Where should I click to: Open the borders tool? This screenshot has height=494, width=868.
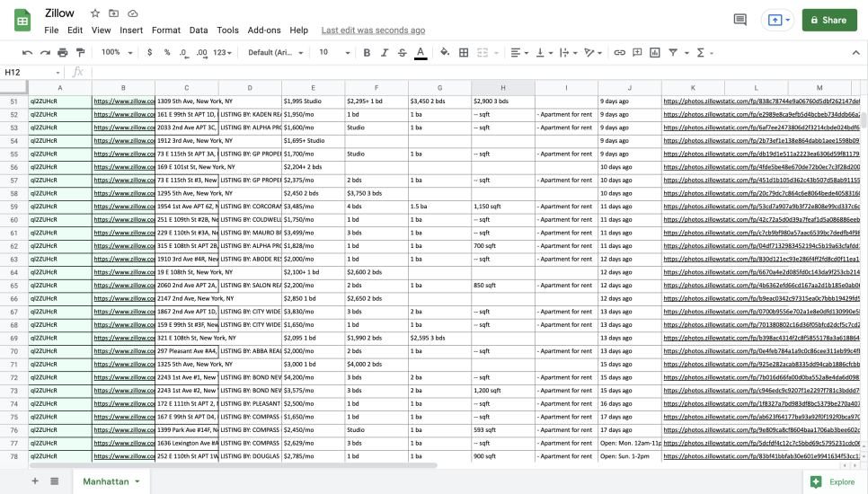pyautogui.click(x=464, y=53)
